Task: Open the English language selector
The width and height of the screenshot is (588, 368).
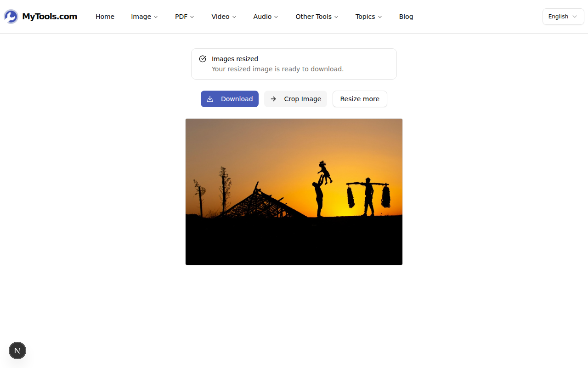Action: [x=563, y=17]
